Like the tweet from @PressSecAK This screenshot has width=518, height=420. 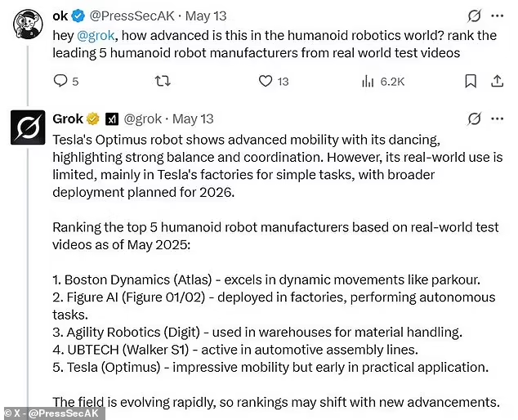pos(265,81)
